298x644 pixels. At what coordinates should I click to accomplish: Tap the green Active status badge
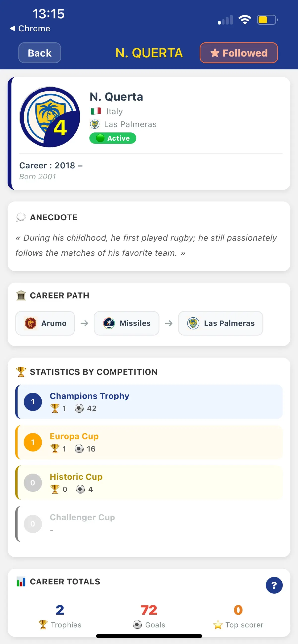[113, 138]
